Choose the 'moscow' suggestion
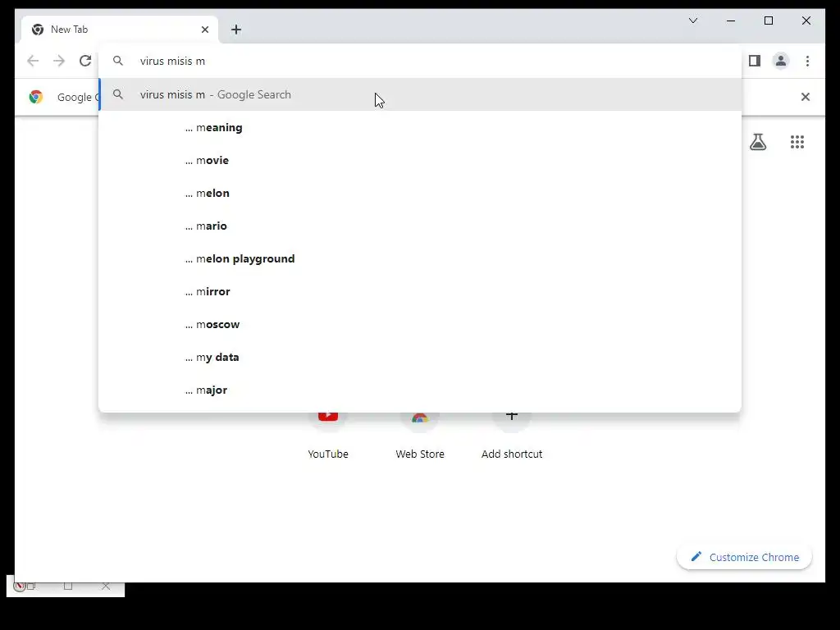 (421, 324)
